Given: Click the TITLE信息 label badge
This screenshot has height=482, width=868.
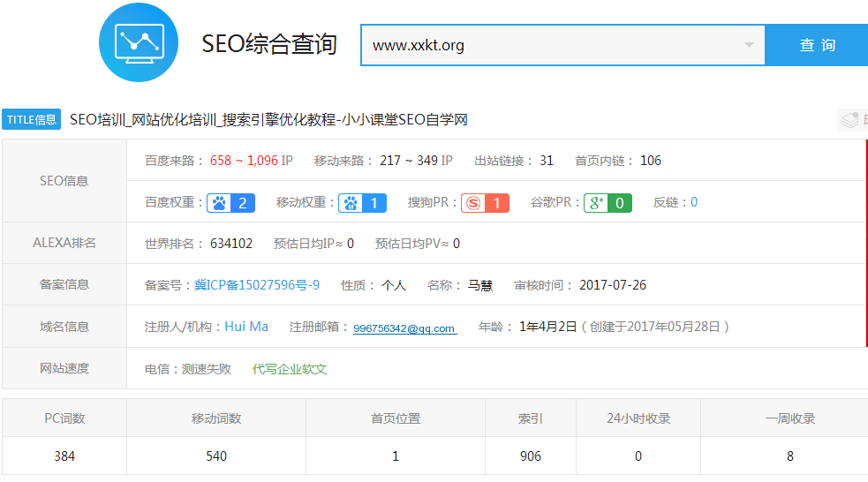Looking at the screenshot, I should point(31,119).
